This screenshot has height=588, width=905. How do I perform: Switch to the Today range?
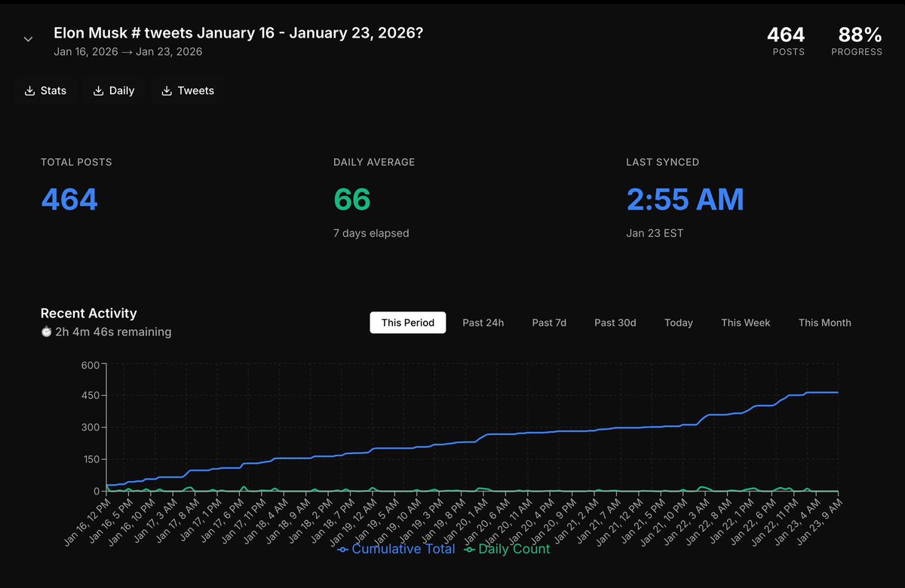(679, 323)
